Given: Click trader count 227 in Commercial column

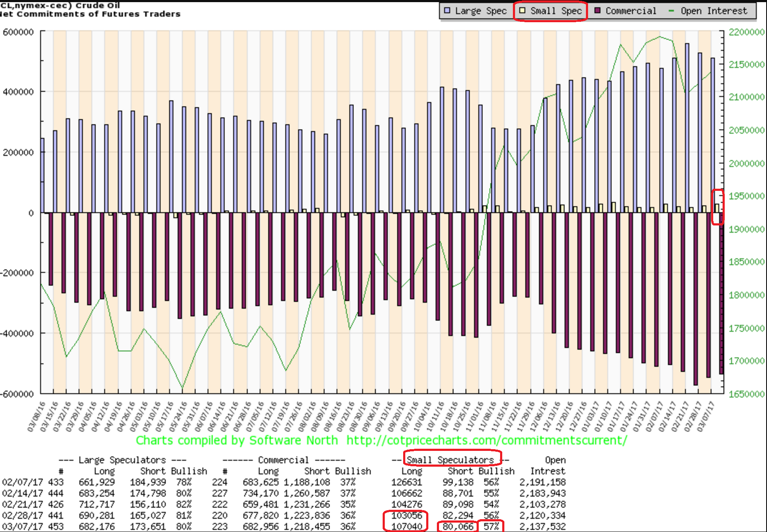Looking at the screenshot, I should [220, 493].
